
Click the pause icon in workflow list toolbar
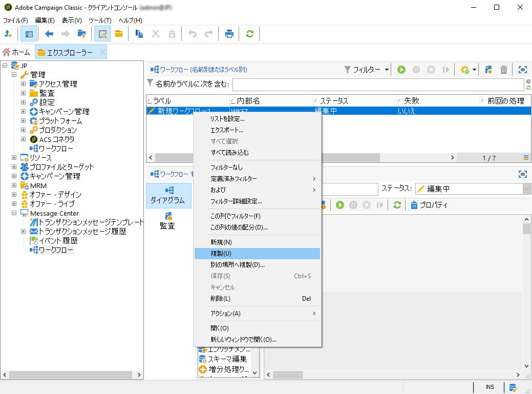coord(416,70)
